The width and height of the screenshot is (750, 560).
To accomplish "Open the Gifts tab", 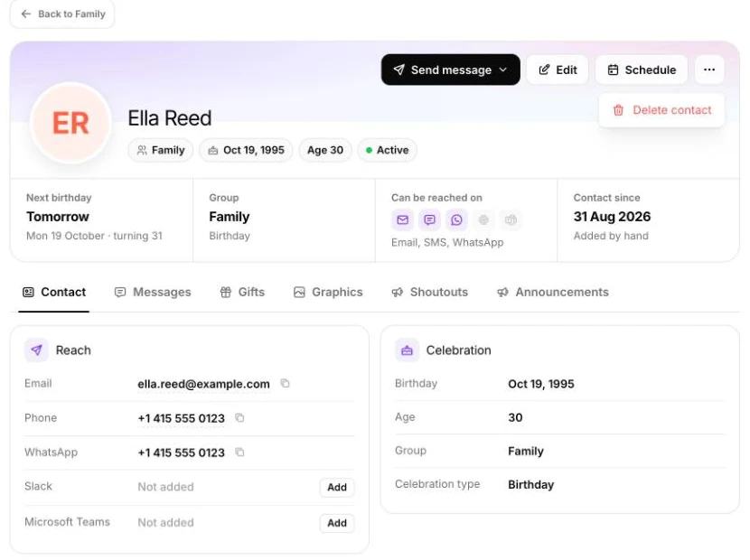I will [x=242, y=293].
